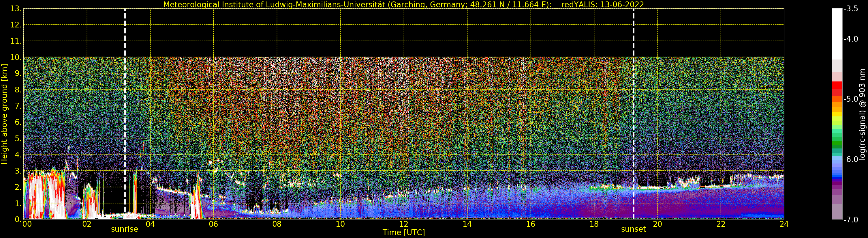The height and width of the screenshot is (238, 868).
Task: Click the 2 km height tick label
Action: (18, 187)
